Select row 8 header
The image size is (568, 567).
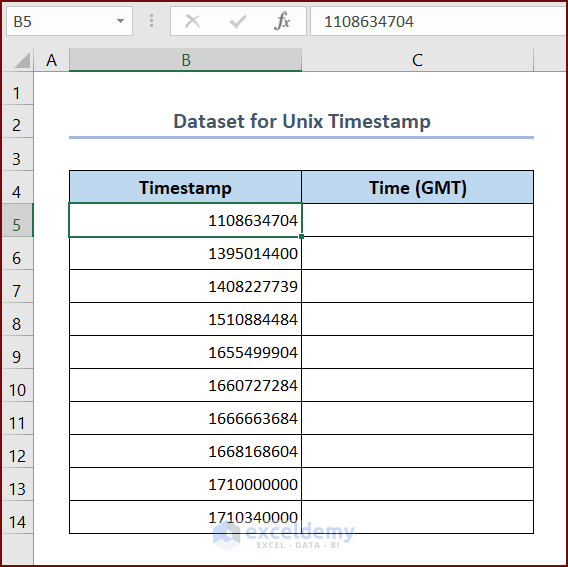[17, 319]
